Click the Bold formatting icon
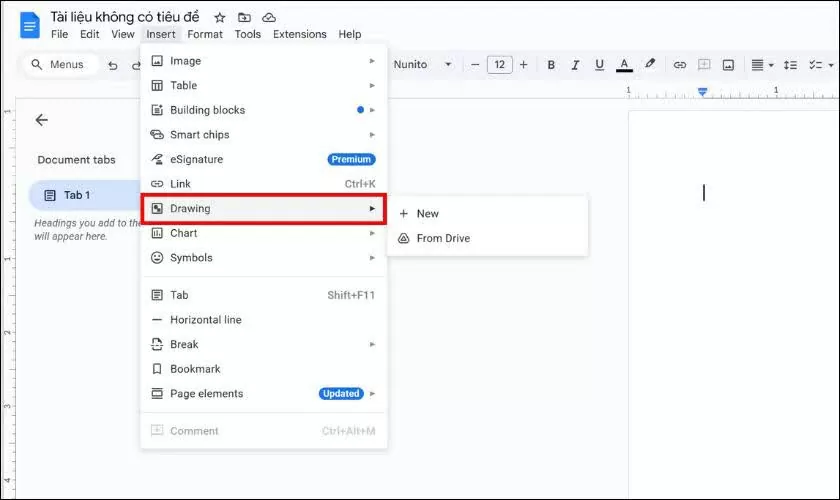The height and width of the screenshot is (500, 840). (x=551, y=65)
